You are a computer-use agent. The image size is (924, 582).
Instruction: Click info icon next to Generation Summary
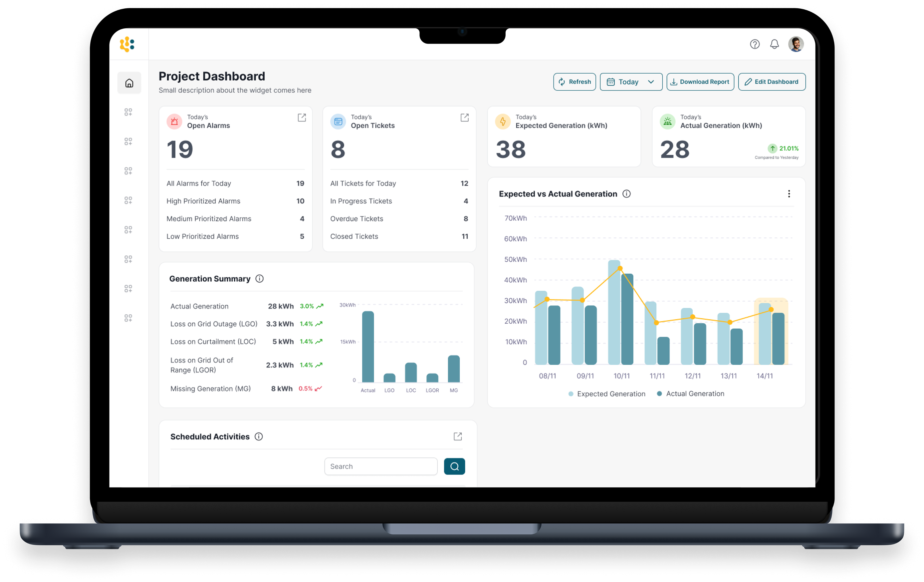[259, 279]
